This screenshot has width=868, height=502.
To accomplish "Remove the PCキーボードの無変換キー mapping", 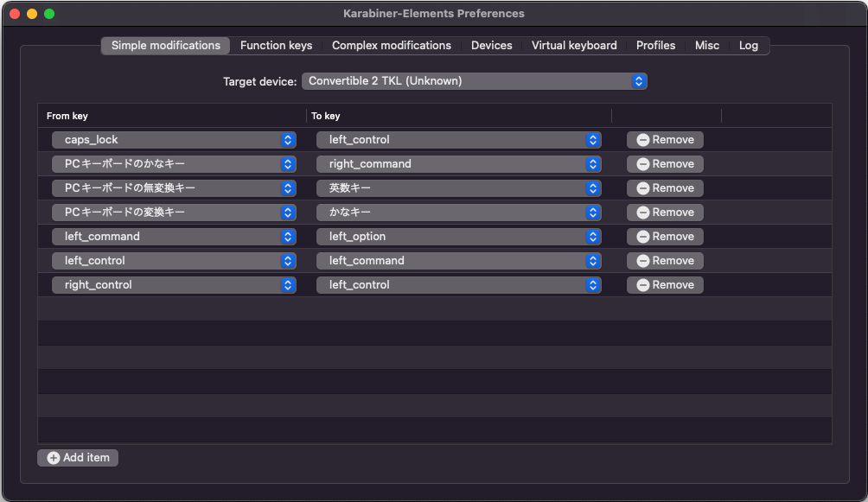I will tap(665, 188).
